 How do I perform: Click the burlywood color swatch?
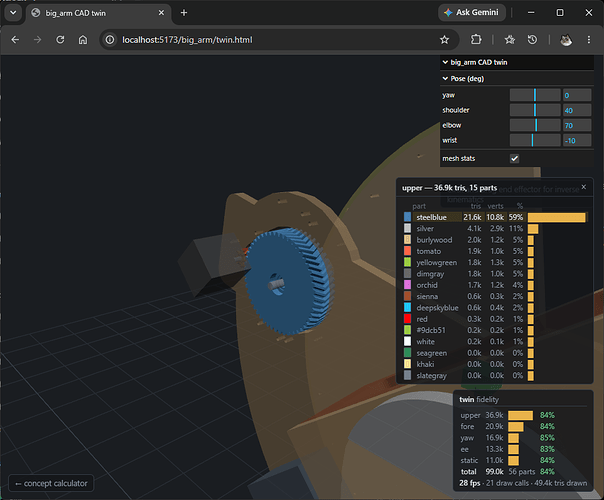407,240
